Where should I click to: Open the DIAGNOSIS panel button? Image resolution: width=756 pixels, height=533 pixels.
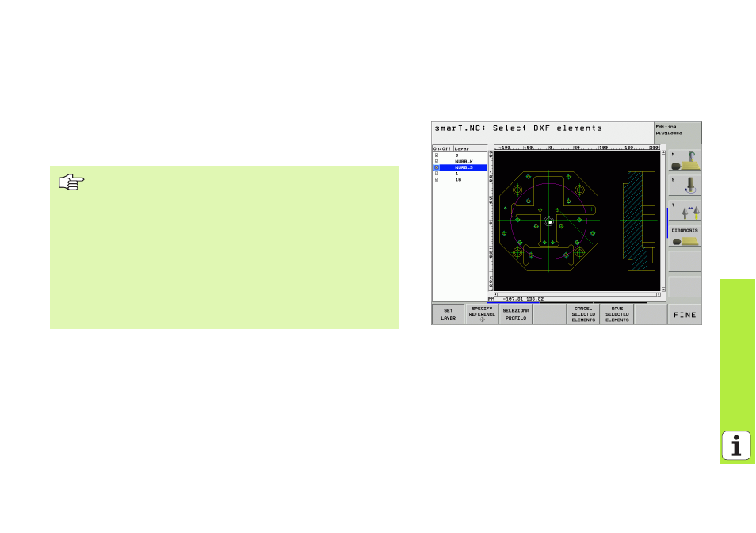click(685, 236)
